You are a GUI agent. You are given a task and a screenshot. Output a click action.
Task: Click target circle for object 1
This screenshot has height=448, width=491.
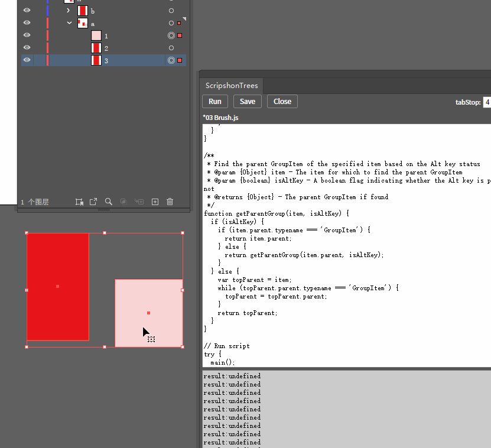[171, 35]
